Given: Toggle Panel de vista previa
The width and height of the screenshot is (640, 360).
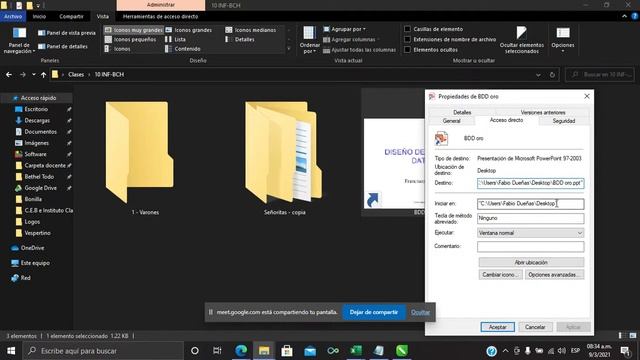Looking at the screenshot, I should (x=67, y=33).
